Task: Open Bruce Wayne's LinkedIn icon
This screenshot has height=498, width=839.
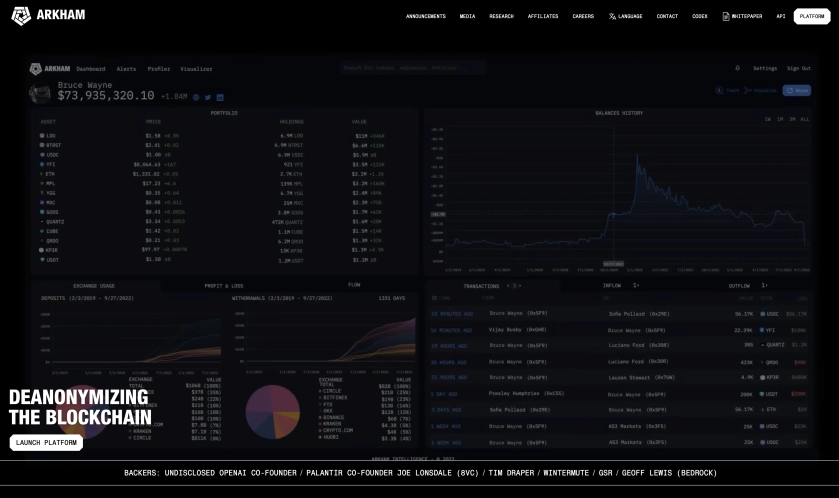Action: (219, 97)
